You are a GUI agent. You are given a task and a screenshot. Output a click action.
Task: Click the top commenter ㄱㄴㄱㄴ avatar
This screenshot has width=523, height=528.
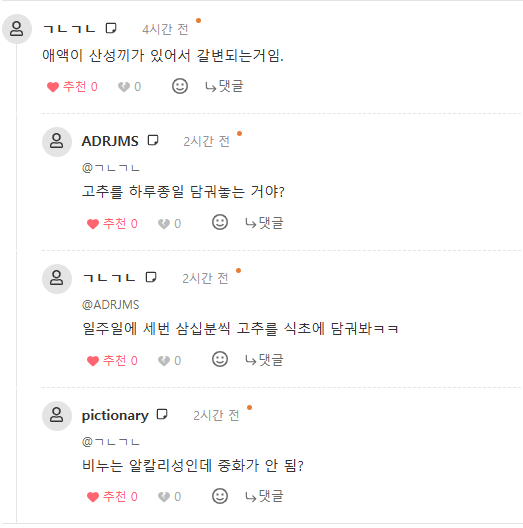pos(17,29)
